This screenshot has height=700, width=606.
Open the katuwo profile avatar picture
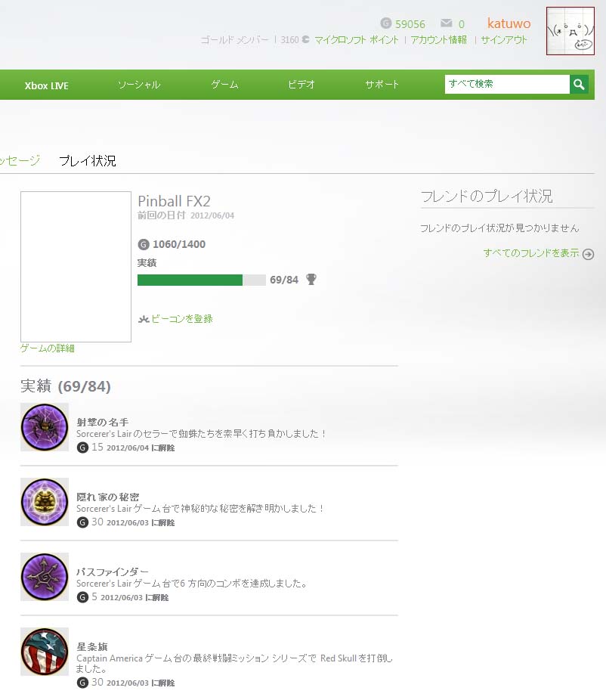click(x=570, y=31)
